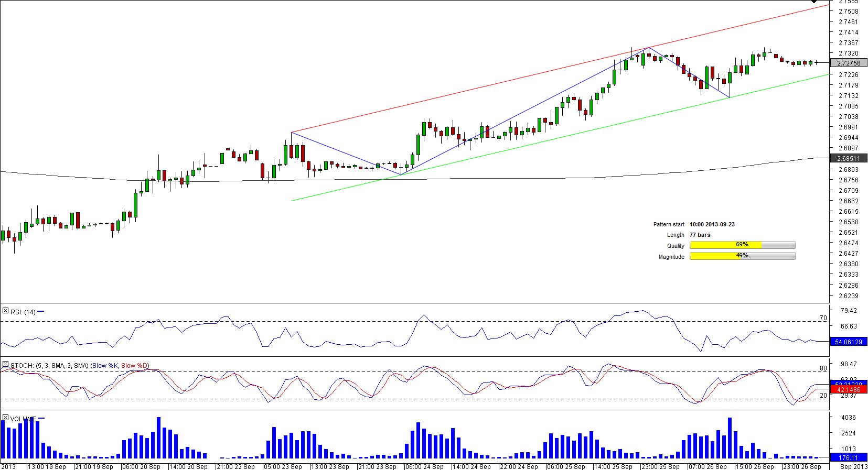Click the Length 77 bars value
The image size is (868, 470).
click(x=700, y=235)
